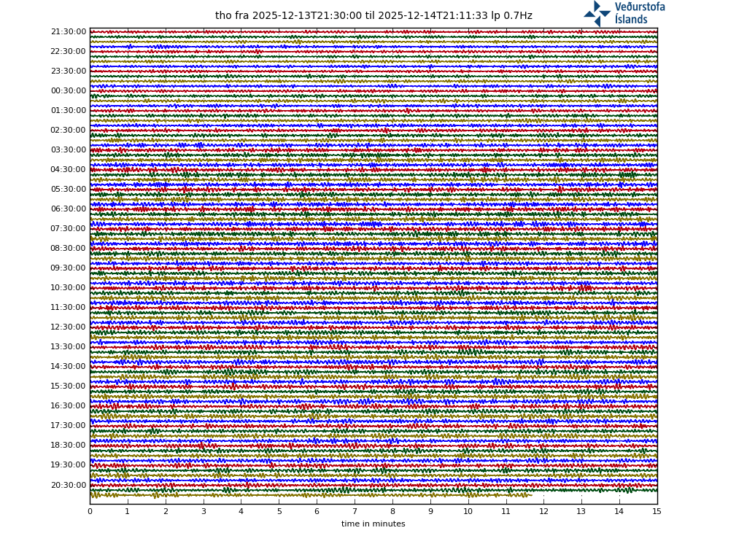The width and height of the screenshot is (747, 560).
Task: Click the 13 minute tick label
Action: click(581, 512)
